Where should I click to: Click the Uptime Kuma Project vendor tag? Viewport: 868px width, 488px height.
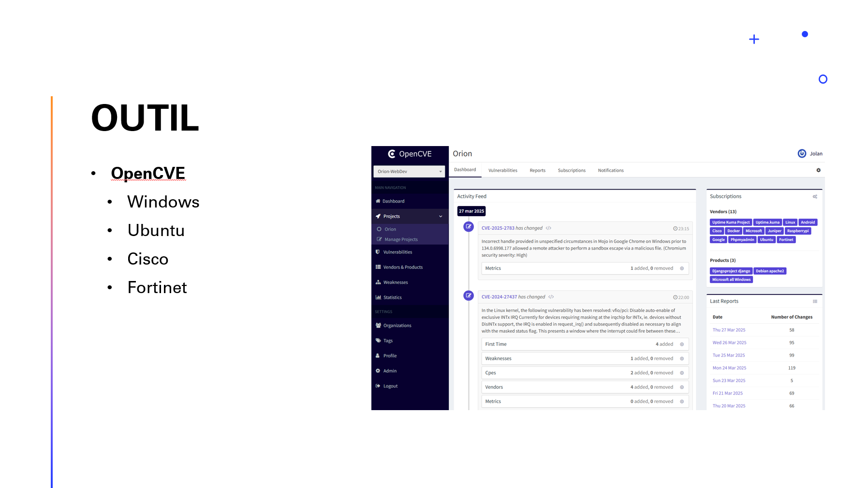[x=731, y=222]
